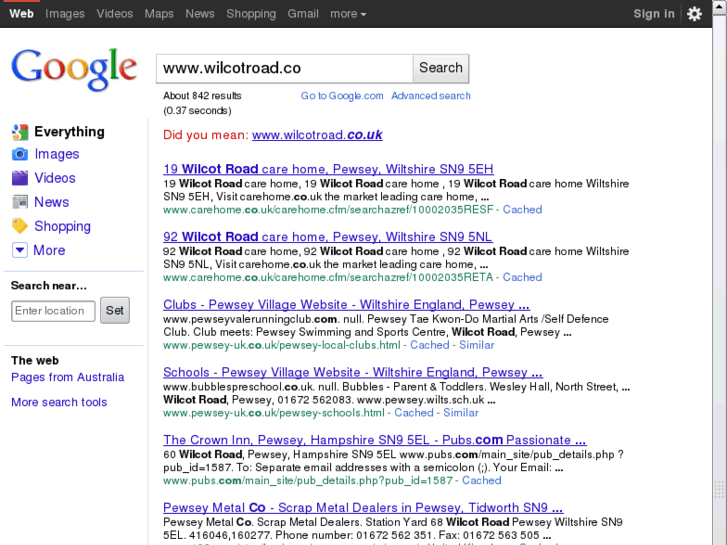Image resolution: width=727 pixels, height=545 pixels.
Task: Focus the search query box
Action: pyautogui.click(x=284, y=68)
